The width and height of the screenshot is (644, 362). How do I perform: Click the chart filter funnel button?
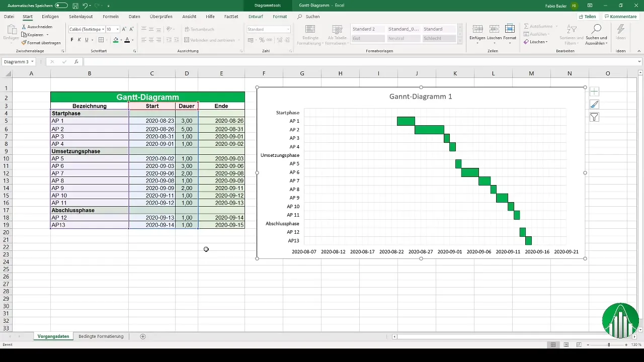[594, 117]
